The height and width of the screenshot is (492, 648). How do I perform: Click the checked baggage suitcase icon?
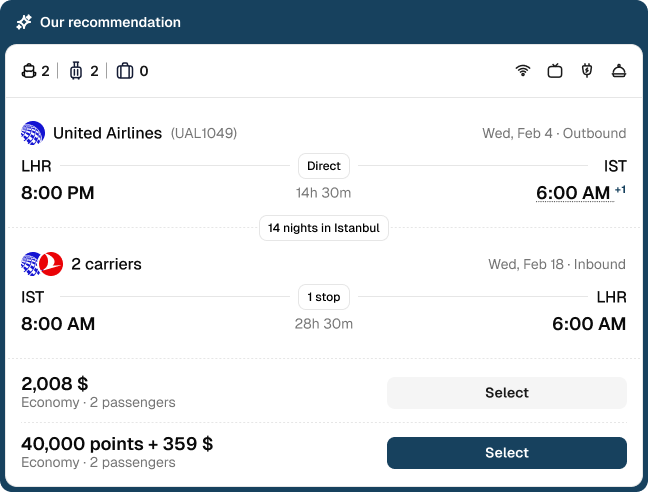click(x=125, y=71)
